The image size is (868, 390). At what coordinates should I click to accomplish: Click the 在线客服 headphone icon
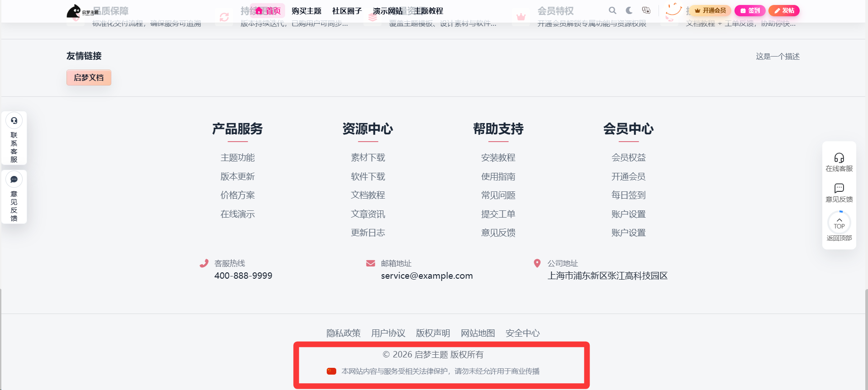pos(839,157)
